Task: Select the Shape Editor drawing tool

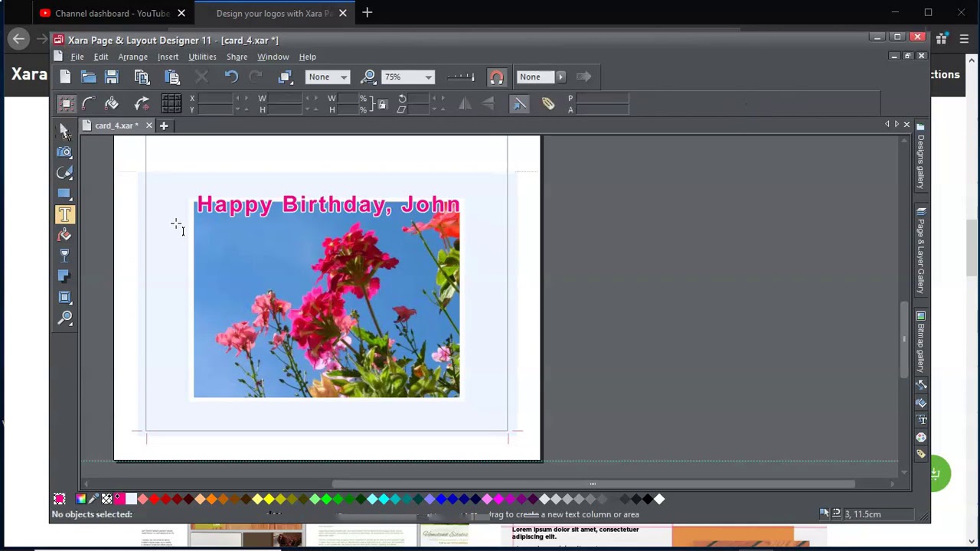Action: 65,173
